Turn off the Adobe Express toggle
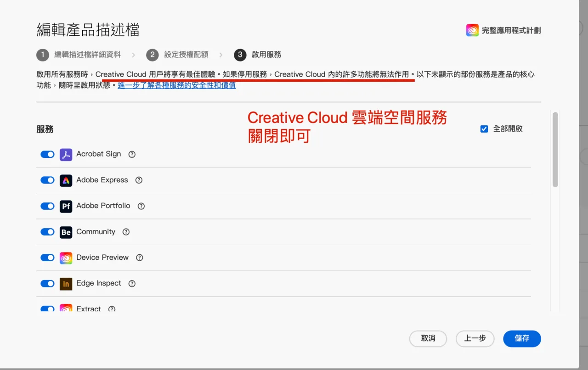588x370 pixels. coord(47,180)
